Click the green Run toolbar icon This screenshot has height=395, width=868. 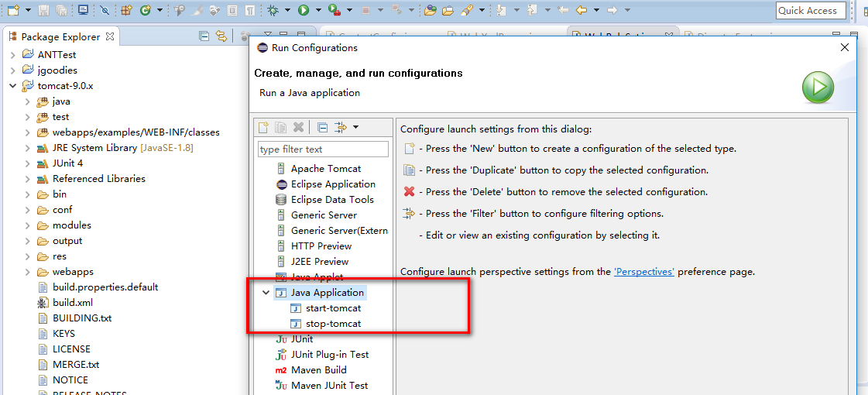pyautogui.click(x=304, y=9)
